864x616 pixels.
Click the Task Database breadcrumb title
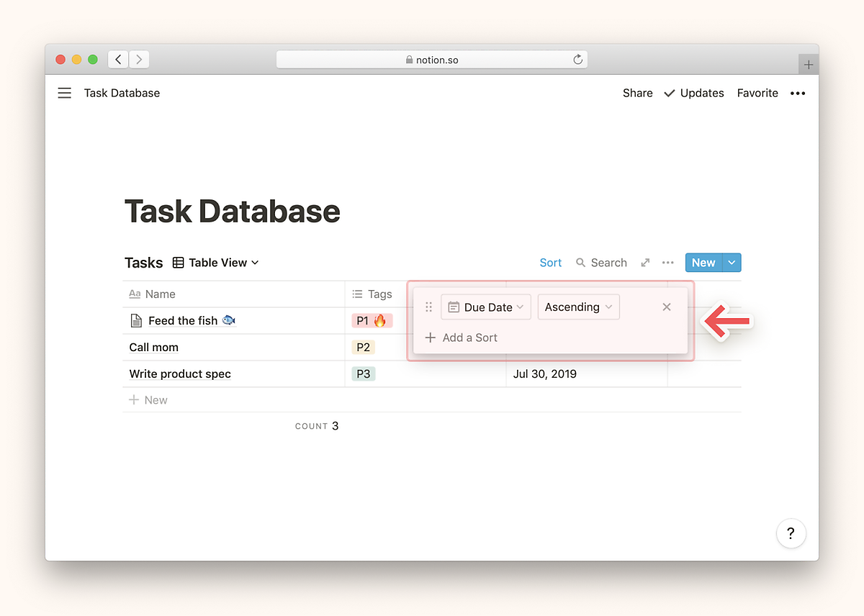(122, 93)
